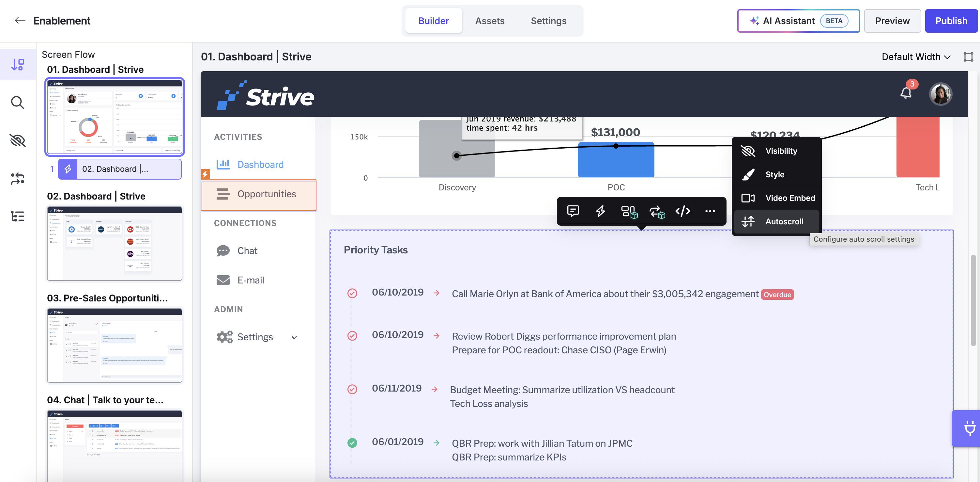The image size is (980, 482).
Task: Click the fullscreen frame icon
Action: (968, 57)
